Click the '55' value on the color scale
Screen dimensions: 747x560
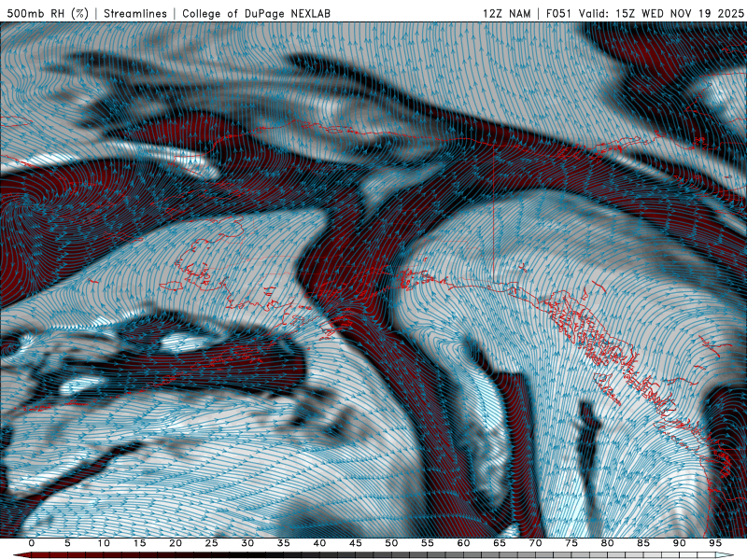428,543
